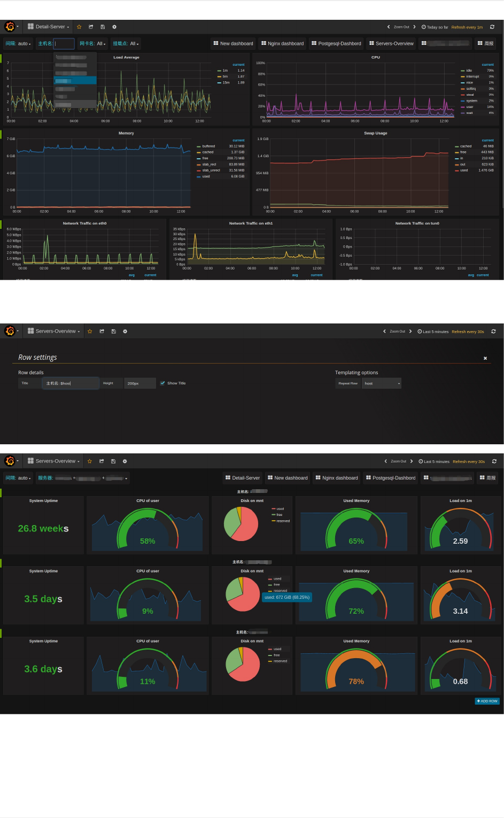Click refresh icon in the gauges dashboard view

click(494, 461)
